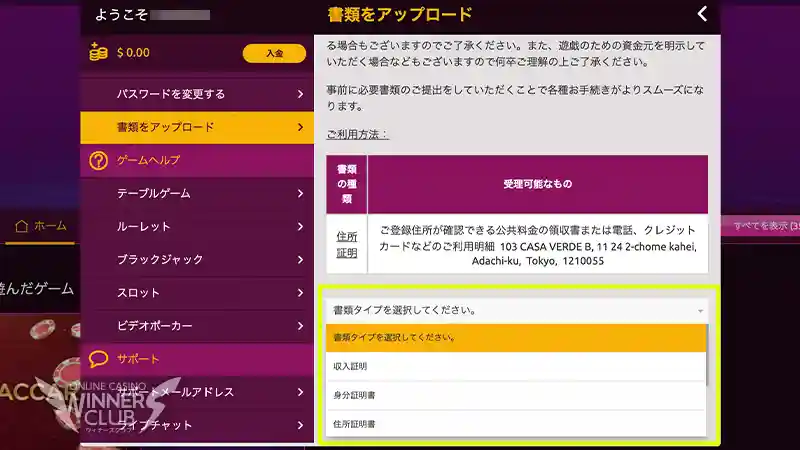Click the support speech bubble icon
The width and height of the screenshot is (800, 450).
coord(98,359)
